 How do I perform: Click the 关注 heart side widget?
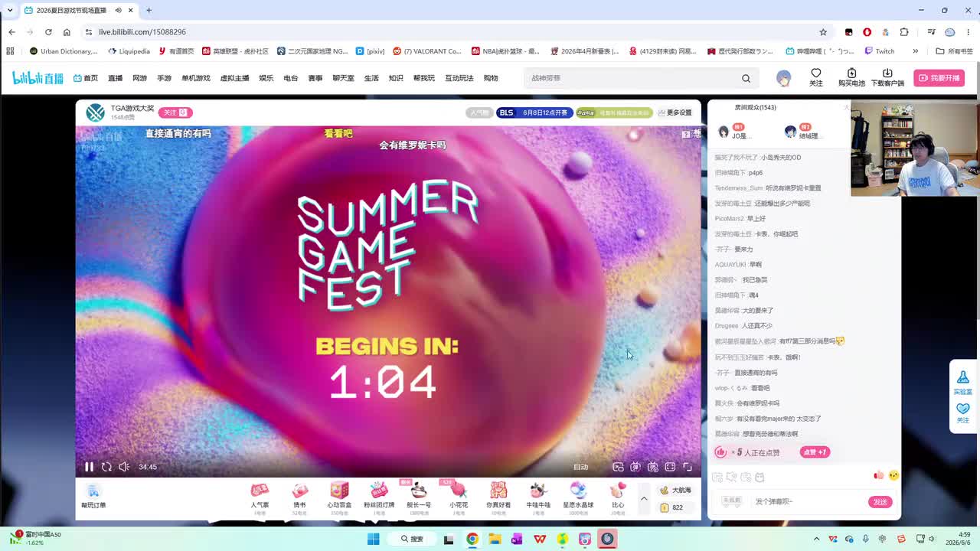(962, 412)
